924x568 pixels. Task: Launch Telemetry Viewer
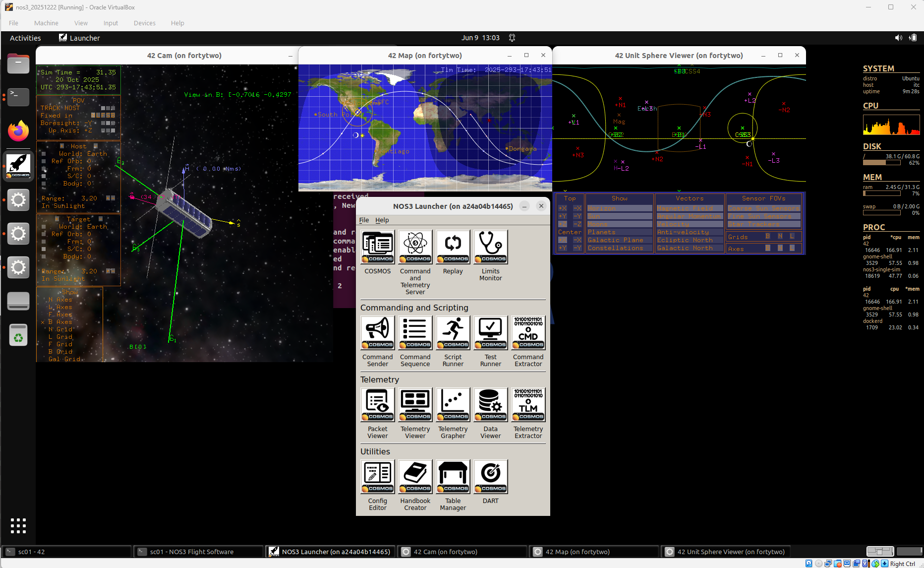(415, 404)
